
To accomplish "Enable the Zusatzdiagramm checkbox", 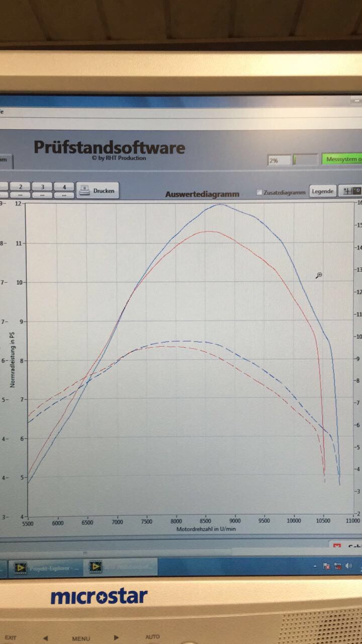I will tap(259, 192).
